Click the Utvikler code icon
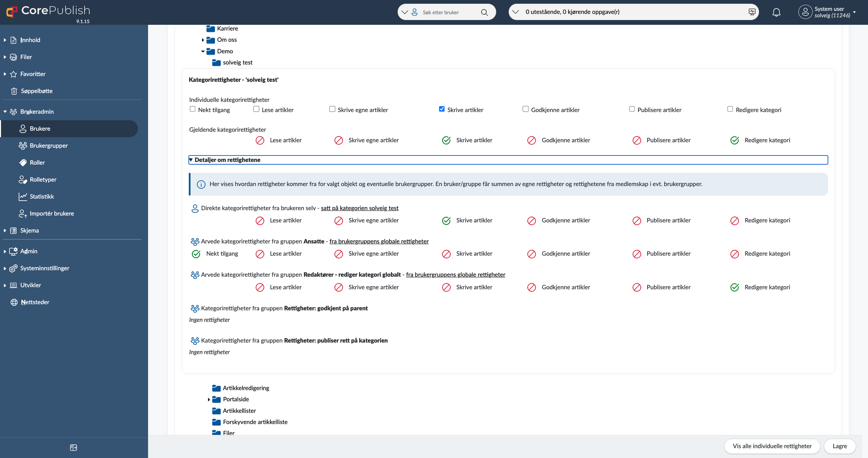 (x=13, y=285)
